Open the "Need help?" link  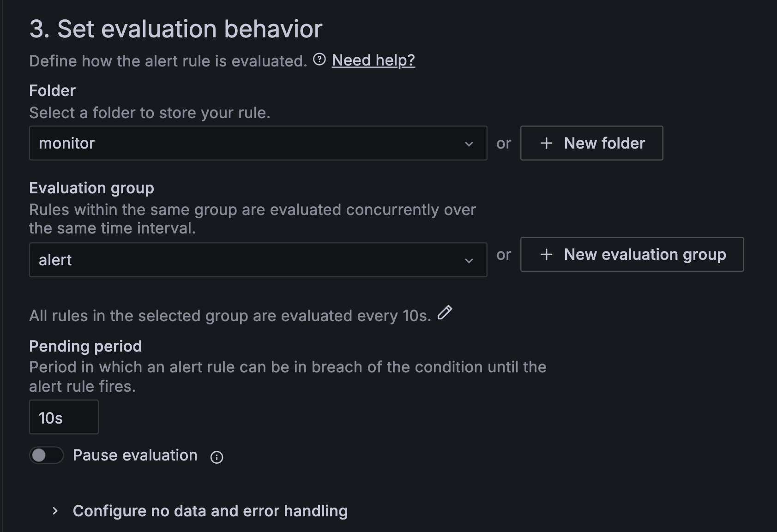[373, 60]
